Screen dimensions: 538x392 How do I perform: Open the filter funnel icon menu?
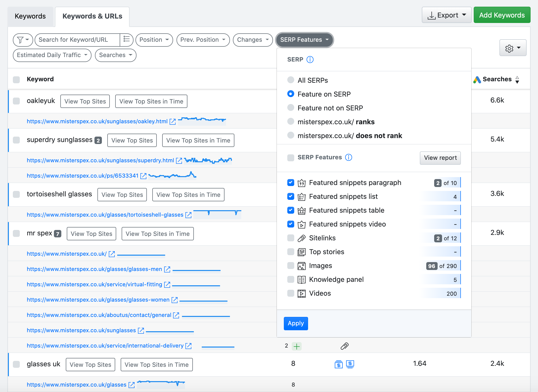click(23, 40)
